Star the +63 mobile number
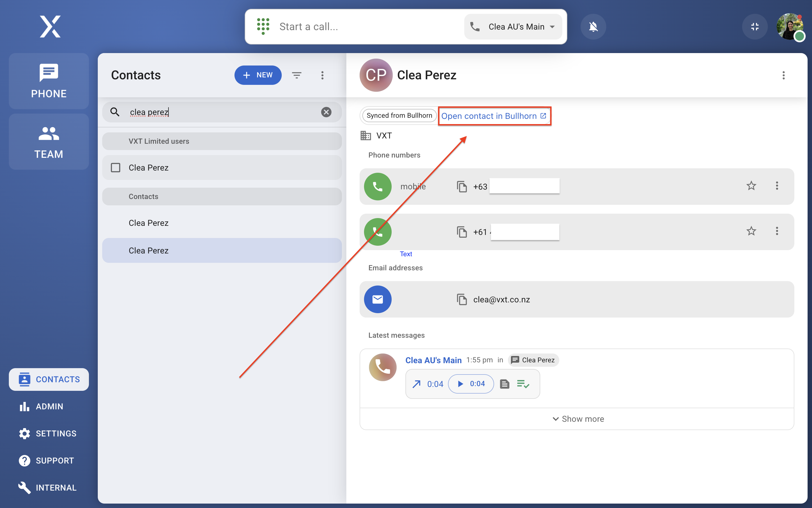The height and width of the screenshot is (508, 812). pyautogui.click(x=751, y=186)
